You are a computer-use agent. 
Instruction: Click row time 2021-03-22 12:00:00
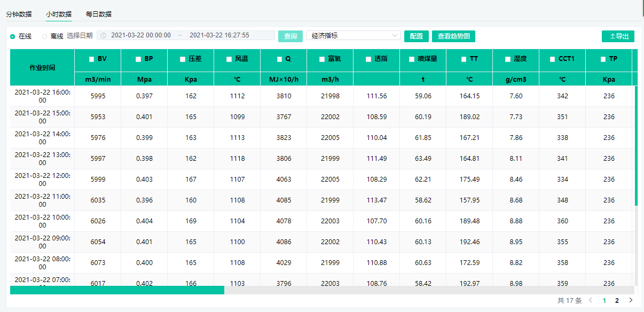click(42, 180)
